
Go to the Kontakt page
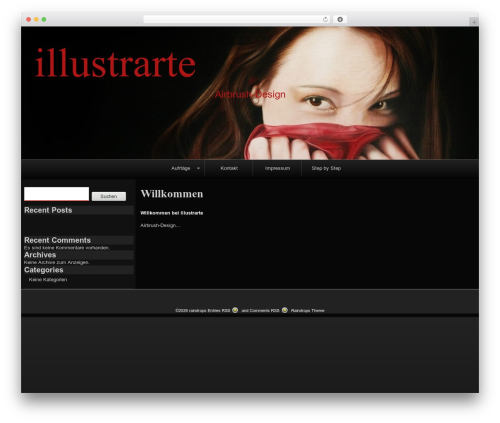click(229, 168)
